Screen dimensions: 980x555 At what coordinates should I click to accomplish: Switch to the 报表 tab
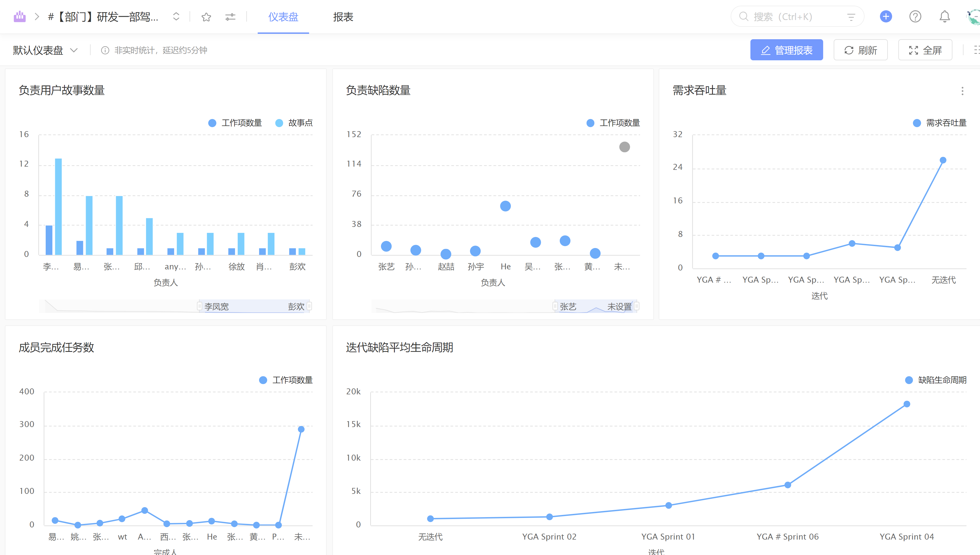pos(343,17)
